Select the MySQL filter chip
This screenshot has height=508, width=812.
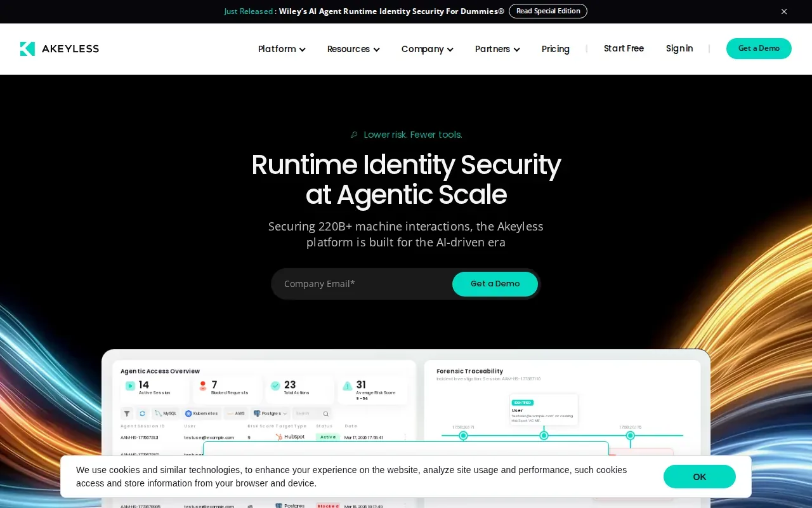(166, 413)
